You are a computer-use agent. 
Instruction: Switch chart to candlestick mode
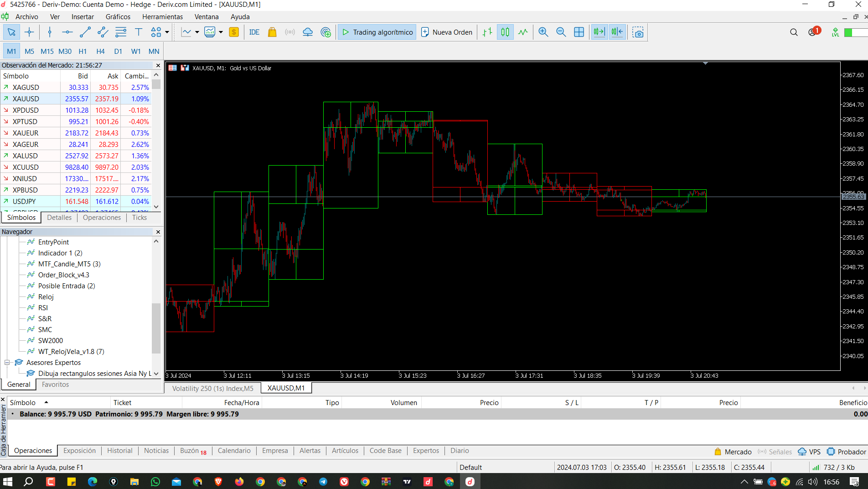(x=505, y=32)
